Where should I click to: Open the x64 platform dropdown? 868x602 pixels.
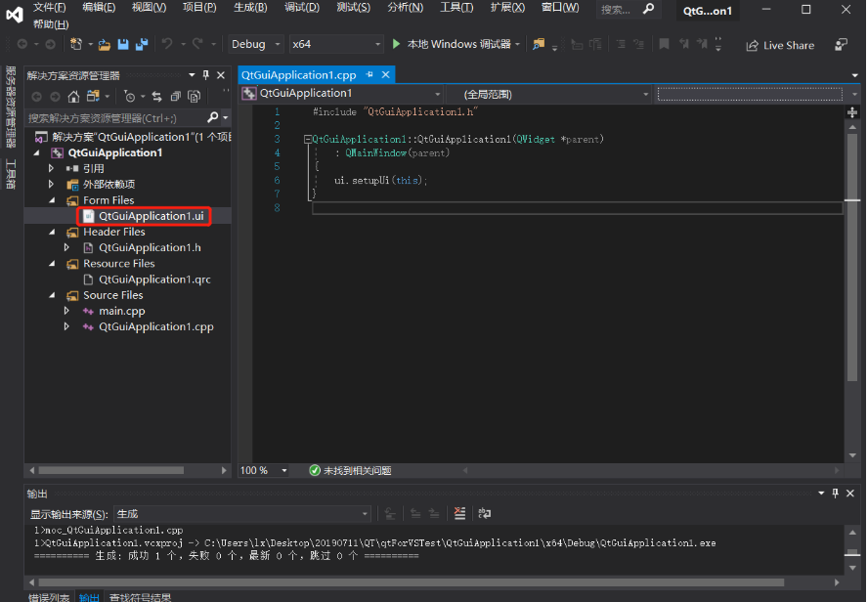[336, 44]
